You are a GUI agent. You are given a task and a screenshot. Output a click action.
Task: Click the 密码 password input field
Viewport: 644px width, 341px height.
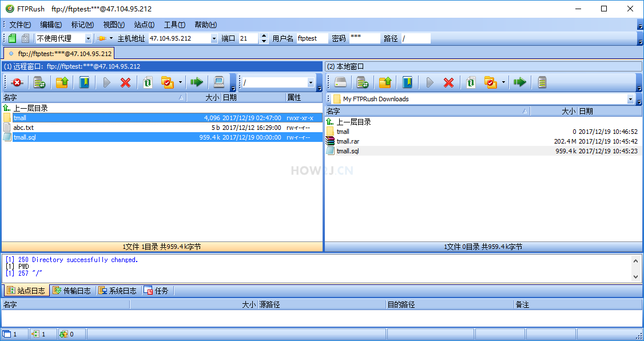point(365,38)
